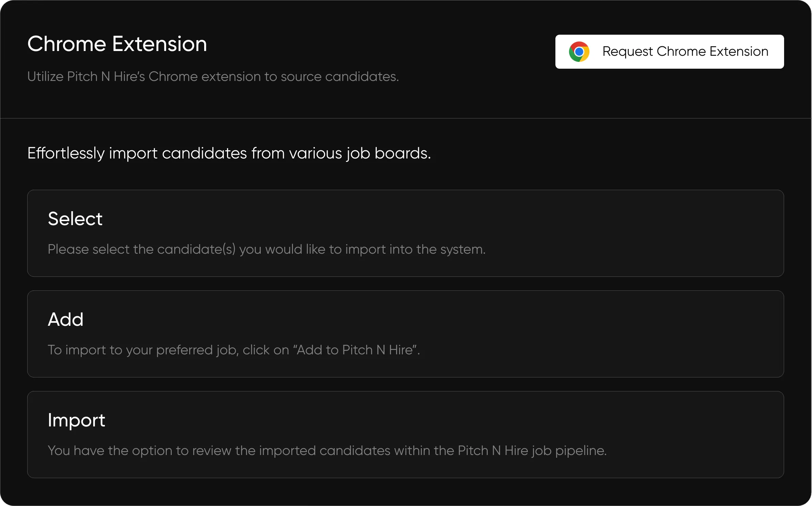Click the Select heading inside first card

coord(75,218)
